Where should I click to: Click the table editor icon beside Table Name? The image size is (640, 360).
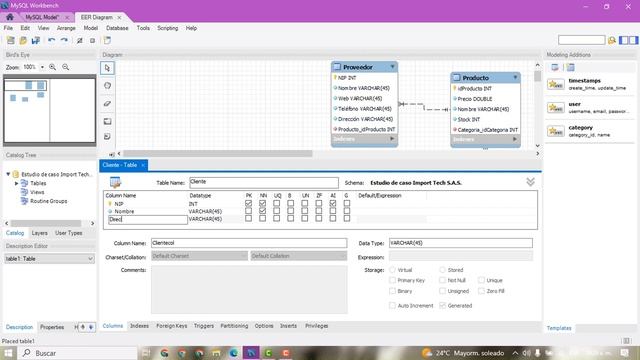(116, 182)
